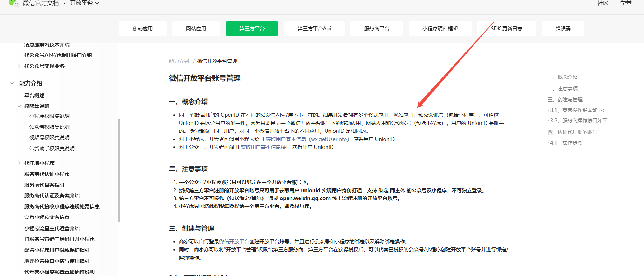644x276 pixels.
Task: Open 小程序流量主代运营介绍 in sidebar
Action: pyautogui.click(x=52, y=228)
